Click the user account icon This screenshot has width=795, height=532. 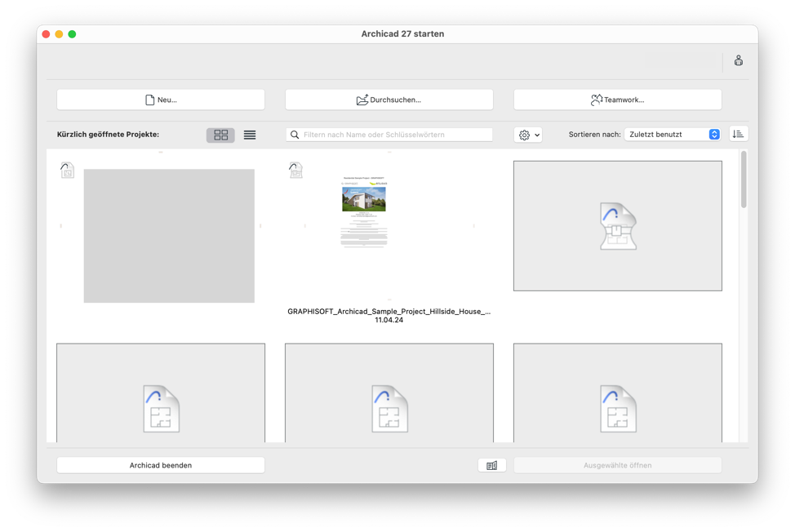pyautogui.click(x=738, y=61)
